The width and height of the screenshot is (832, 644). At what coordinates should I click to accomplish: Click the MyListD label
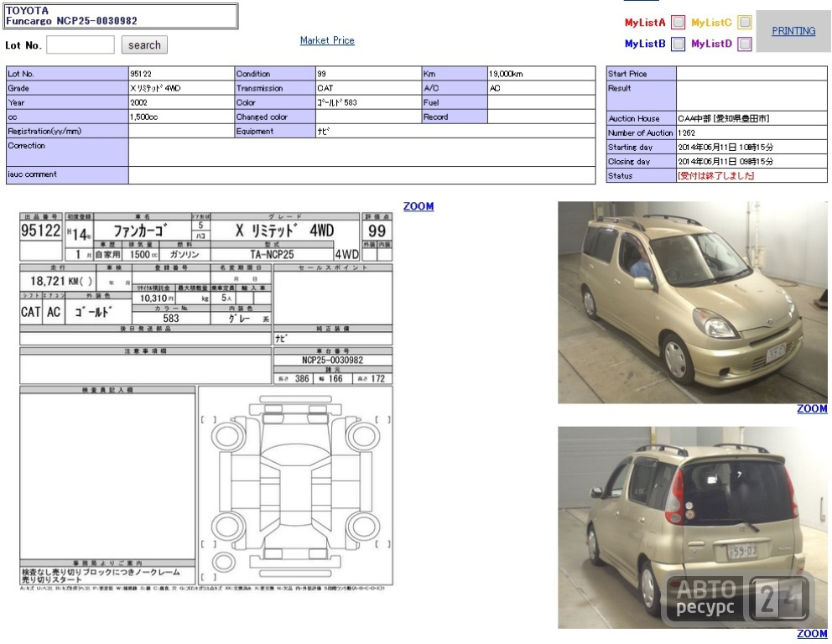coord(711,44)
